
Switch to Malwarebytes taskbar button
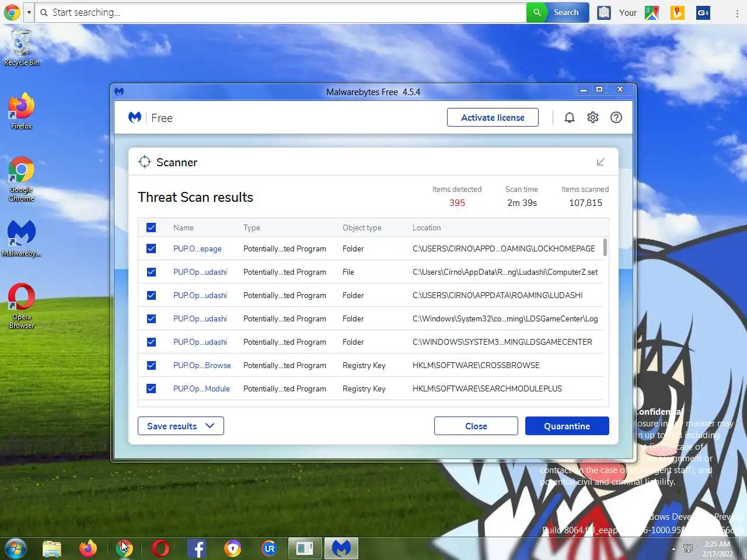coord(341,548)
